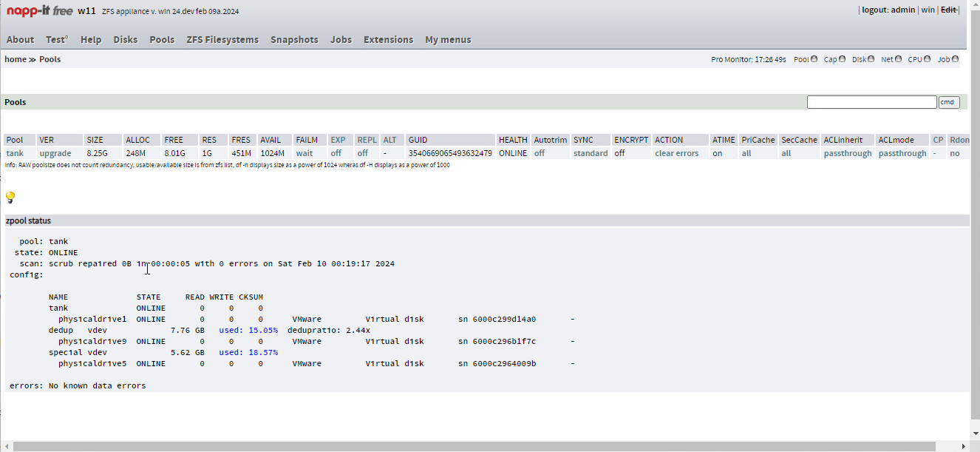The image size is (980, 452).
Task: Focus the command input field
Action: (871, 102)
